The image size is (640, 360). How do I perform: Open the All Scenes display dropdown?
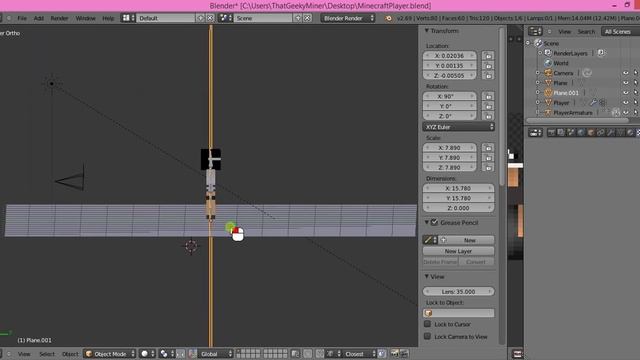(620, 32)
